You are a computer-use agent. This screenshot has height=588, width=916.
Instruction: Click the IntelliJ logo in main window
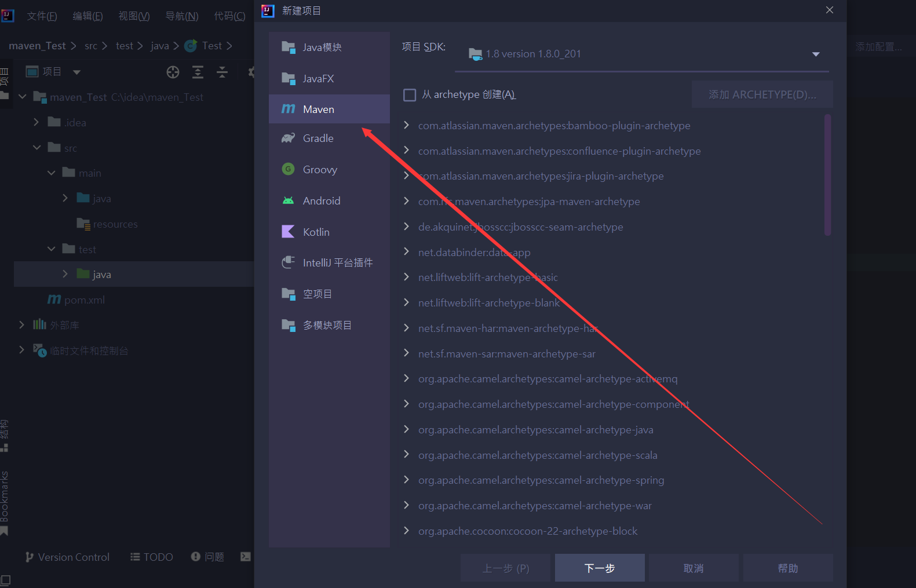[8, 16]
